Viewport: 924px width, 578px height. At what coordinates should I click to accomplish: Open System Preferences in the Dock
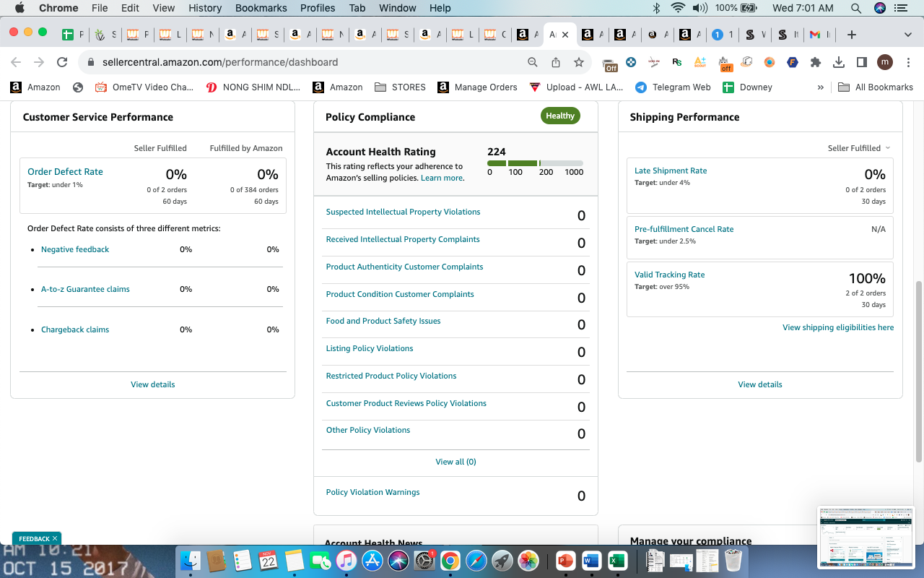click(x=424, y=561)
